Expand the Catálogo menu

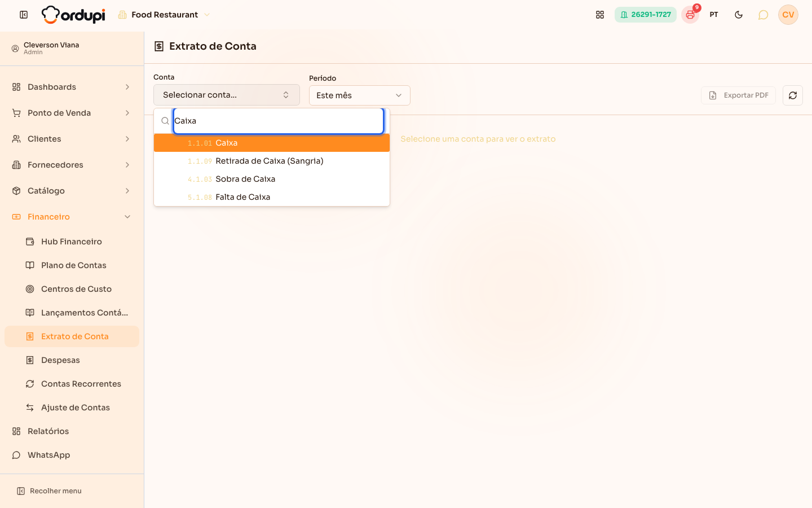coord(72,191)
